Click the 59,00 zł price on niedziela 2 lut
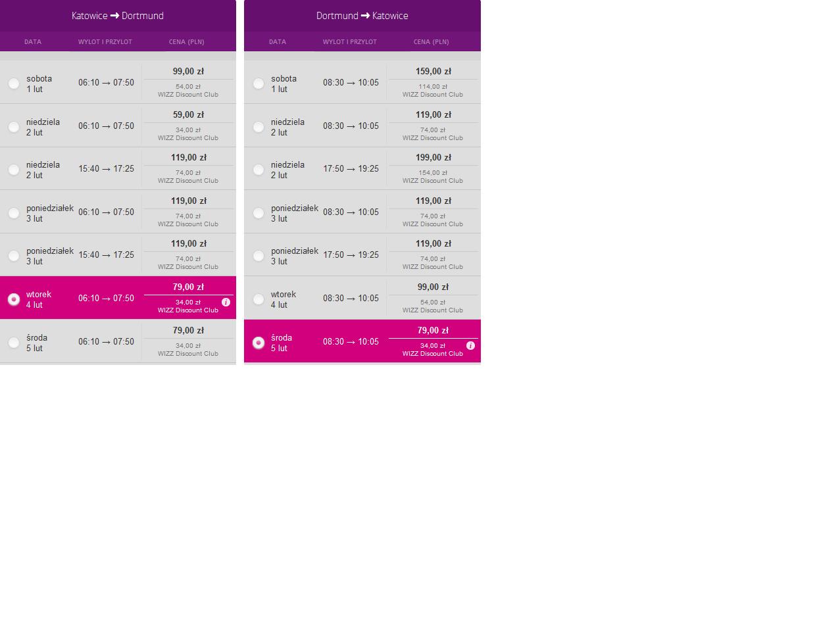This screenshot has height=630, width=840. [188, 114]
